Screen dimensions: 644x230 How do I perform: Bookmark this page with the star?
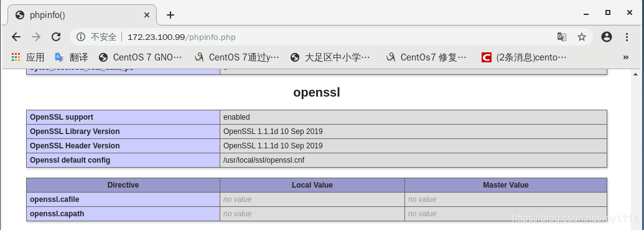pos(582,37)
